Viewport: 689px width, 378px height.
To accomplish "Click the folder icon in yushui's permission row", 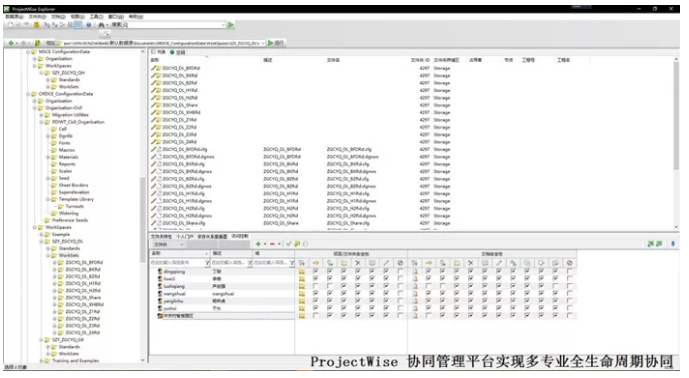I will point(302,309).
